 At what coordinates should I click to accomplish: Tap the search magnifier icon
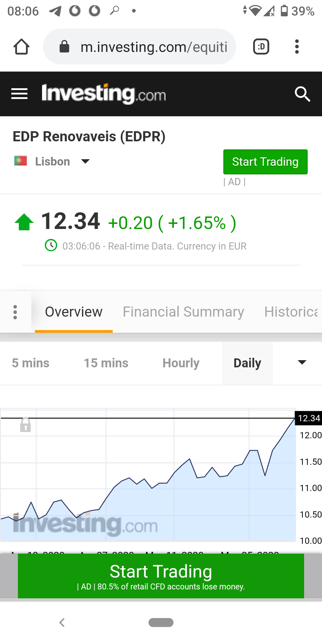[x=302, y=94]
